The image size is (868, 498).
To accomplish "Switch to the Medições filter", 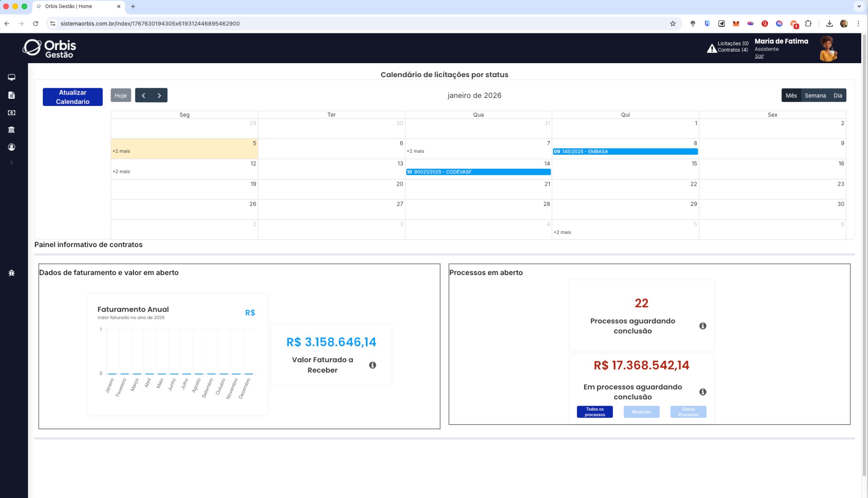I will (641, 412).
